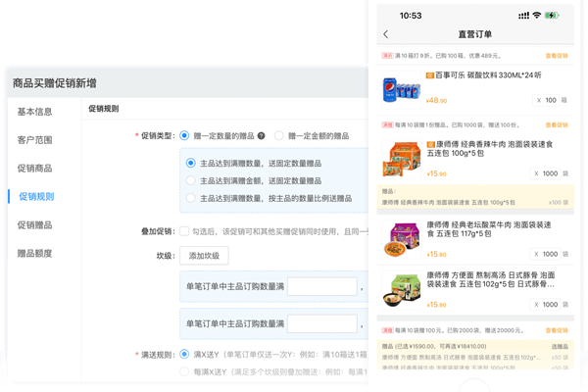Viewport: 588px width, 392px height.
Task: Select 赠一定数量的赠品 promotion type
Action: coord(184,135)
